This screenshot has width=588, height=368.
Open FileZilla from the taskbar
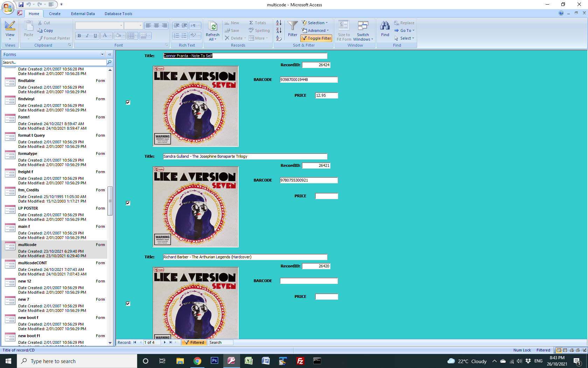click(x=300, y=361)
